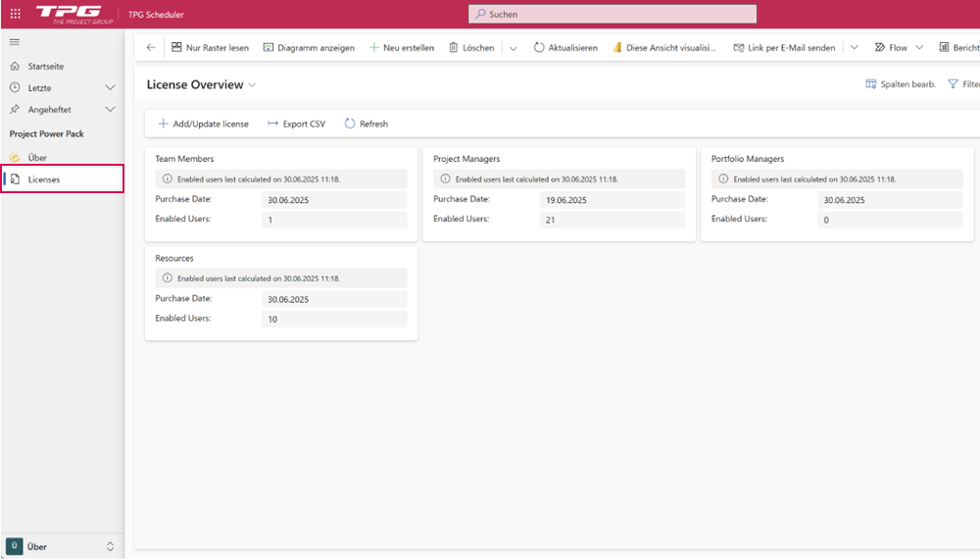This screenshot has width=980, height=560.
Task: Click Project Managers Enabled Users field
Action: point(612,220)
